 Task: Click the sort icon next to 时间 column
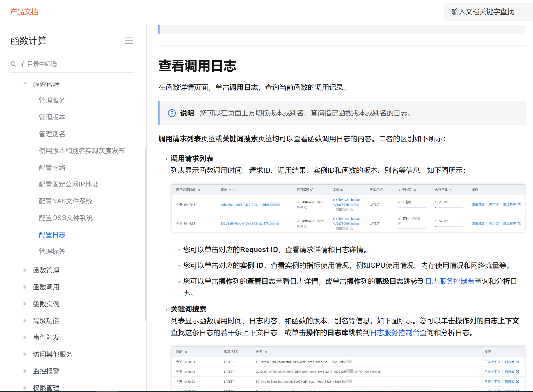point(186,352)
